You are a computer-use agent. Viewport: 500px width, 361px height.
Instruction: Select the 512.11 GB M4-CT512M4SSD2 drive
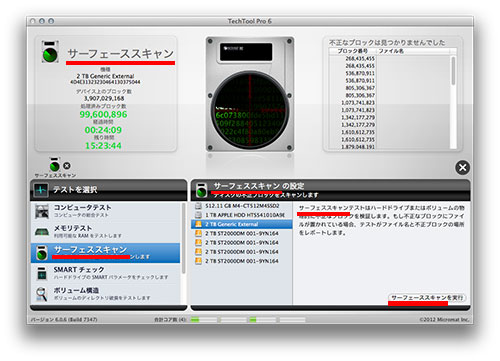point(242,206)
